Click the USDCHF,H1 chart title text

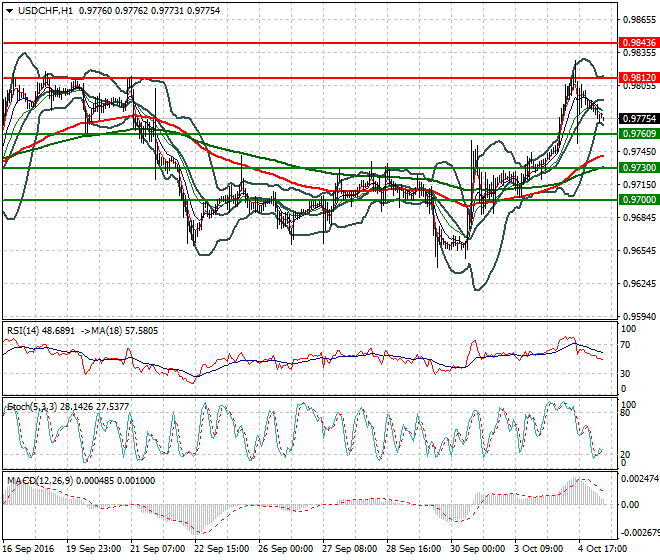point(45,11)
